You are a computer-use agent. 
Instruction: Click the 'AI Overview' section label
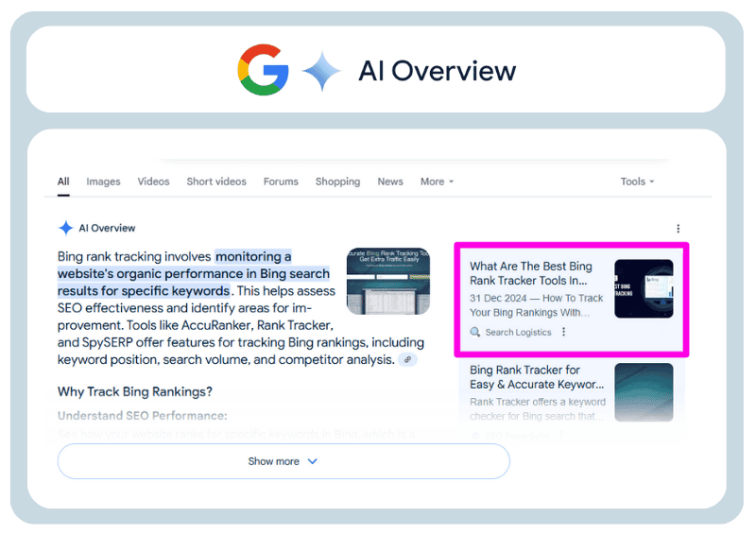(x=107, y=228)
